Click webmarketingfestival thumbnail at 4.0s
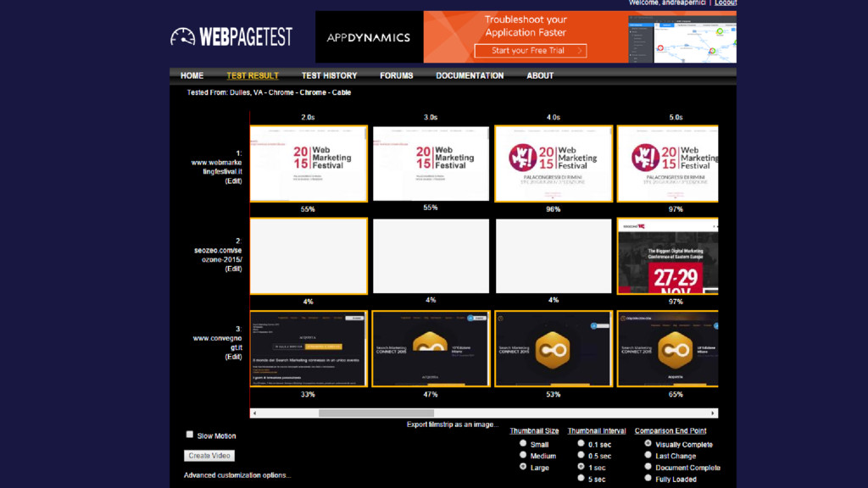This screenshot has height=488, width=868. click(x=553, y=164)
